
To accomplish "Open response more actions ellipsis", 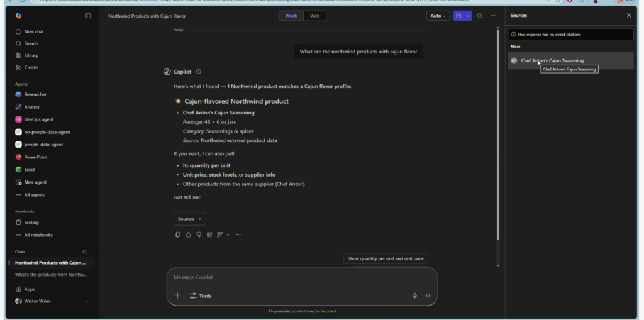I will click(238, 234).
